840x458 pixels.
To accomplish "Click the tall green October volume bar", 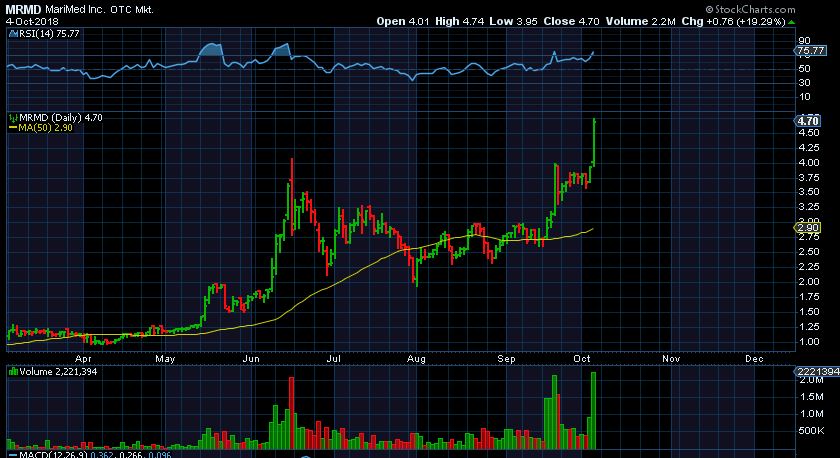I will click(593, 411).
